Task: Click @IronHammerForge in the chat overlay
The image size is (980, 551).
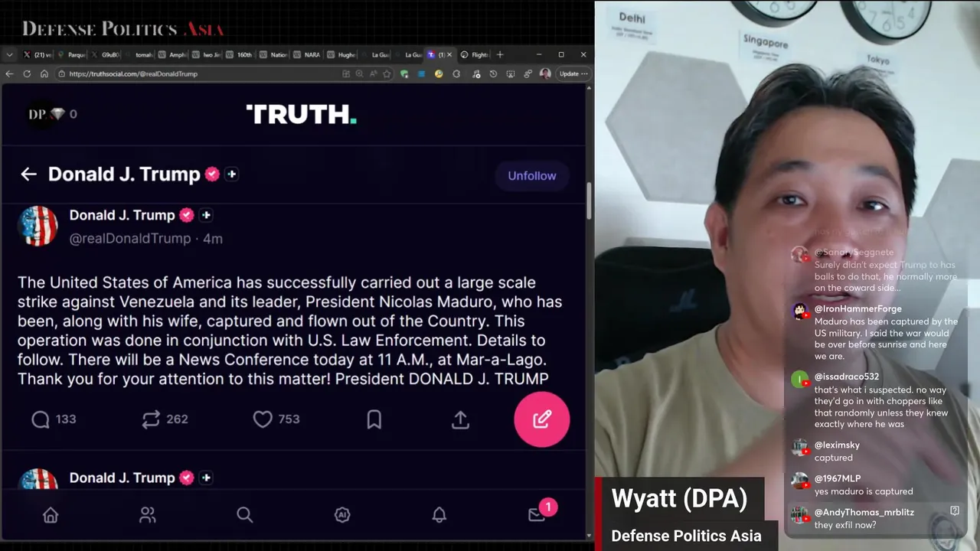Action: point(857,309)
